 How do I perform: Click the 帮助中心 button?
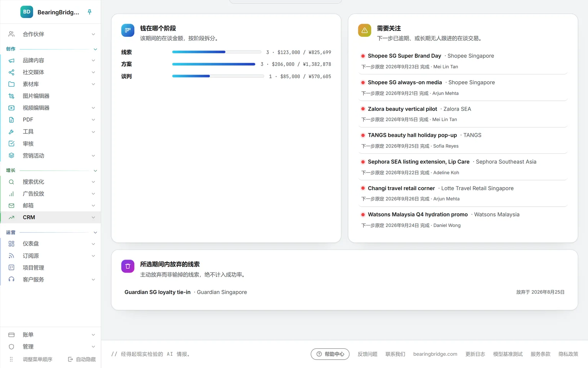click(330, 354)
